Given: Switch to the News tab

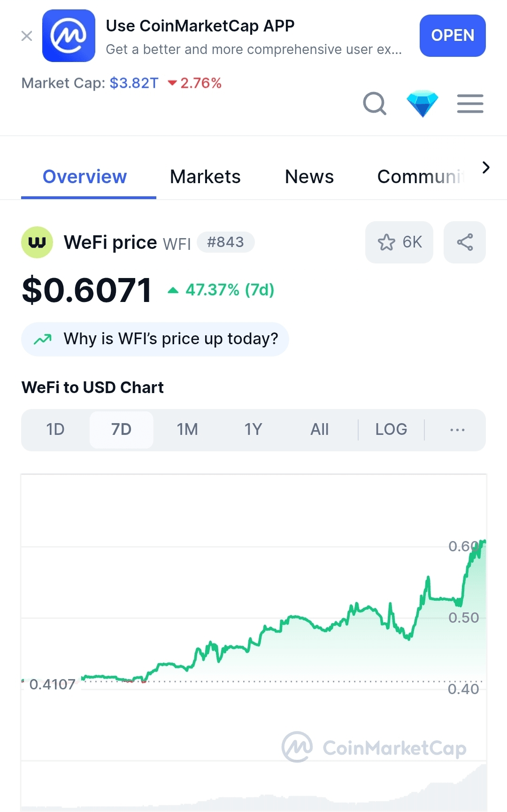Looking at the screenshot, I should pyautogui.click(x=309, y=177).
